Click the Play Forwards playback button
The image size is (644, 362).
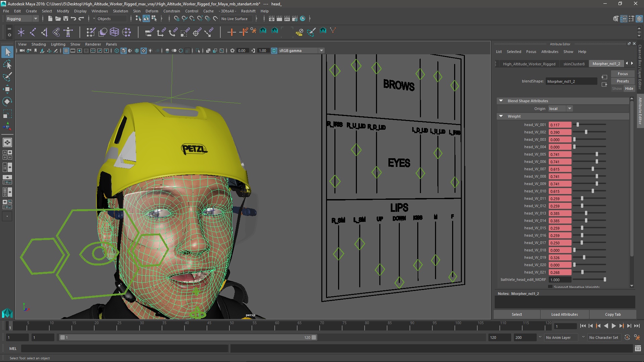(613, 326)
